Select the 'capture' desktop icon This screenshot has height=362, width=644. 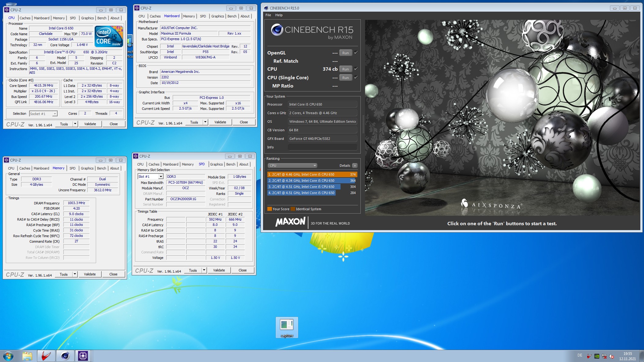coord(287,327)
